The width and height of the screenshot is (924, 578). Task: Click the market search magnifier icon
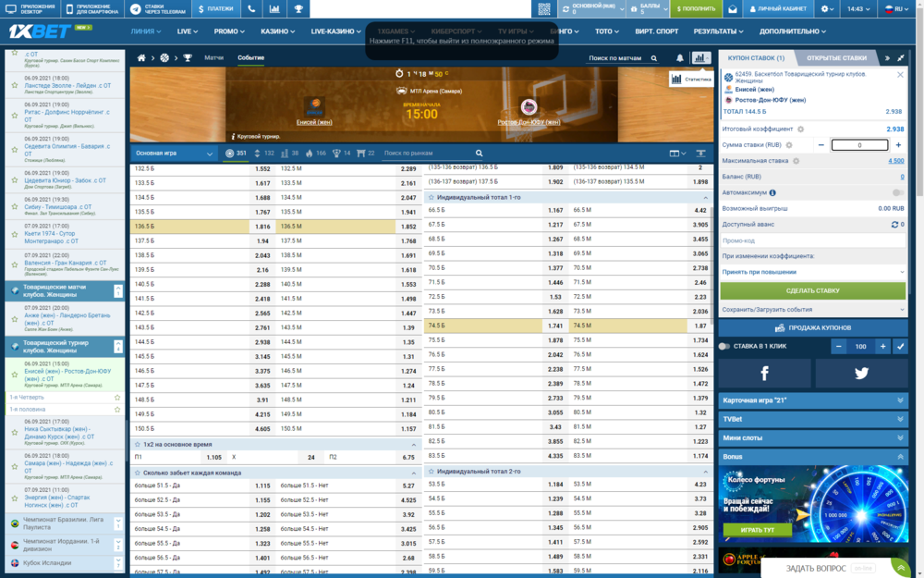click(x=479, y=154)
